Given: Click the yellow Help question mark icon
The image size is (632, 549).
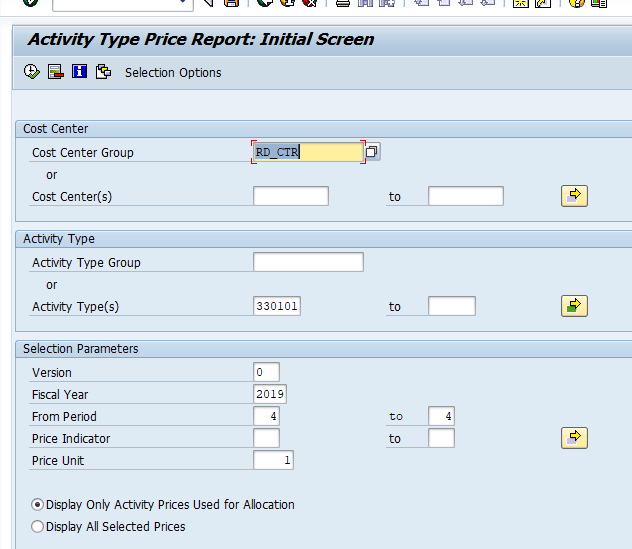Looking at the screenshot, I should click(x=576, y=3).
